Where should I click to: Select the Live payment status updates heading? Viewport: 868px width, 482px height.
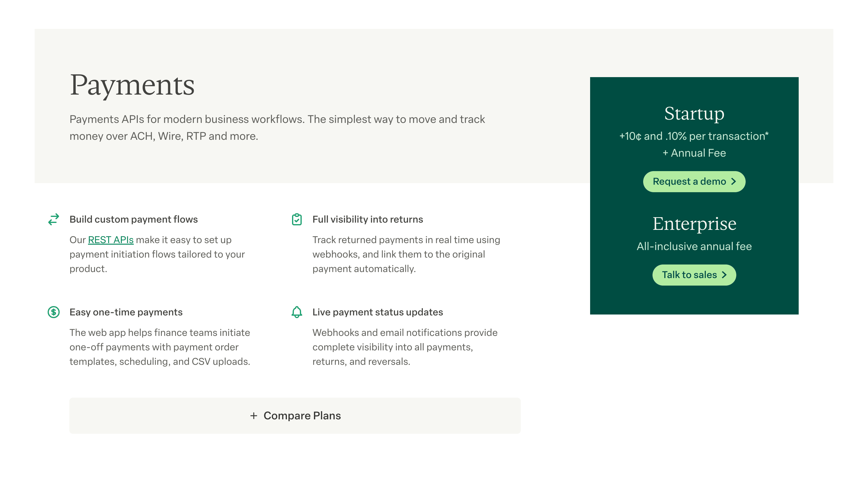(x=378, y=312)
